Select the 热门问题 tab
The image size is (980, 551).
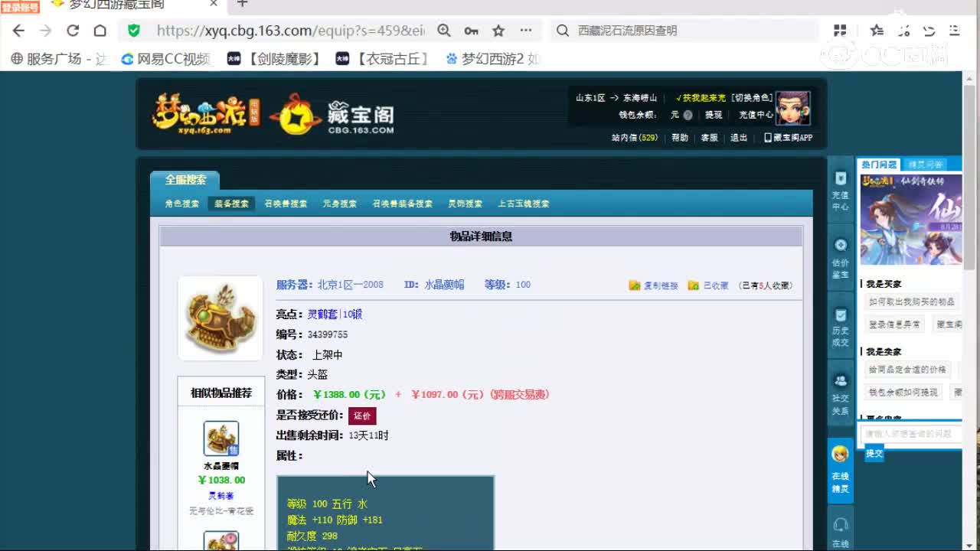pyautogui.click(x=879, y=165)
